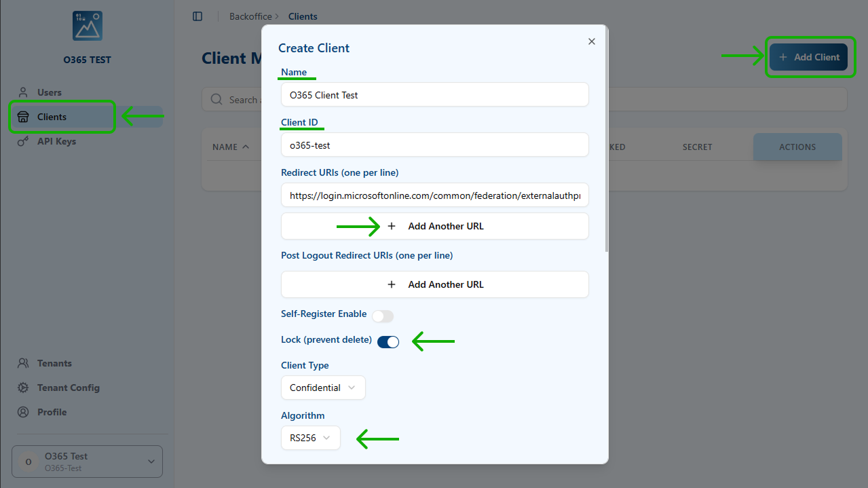Close the Create Client dialog

592,41
